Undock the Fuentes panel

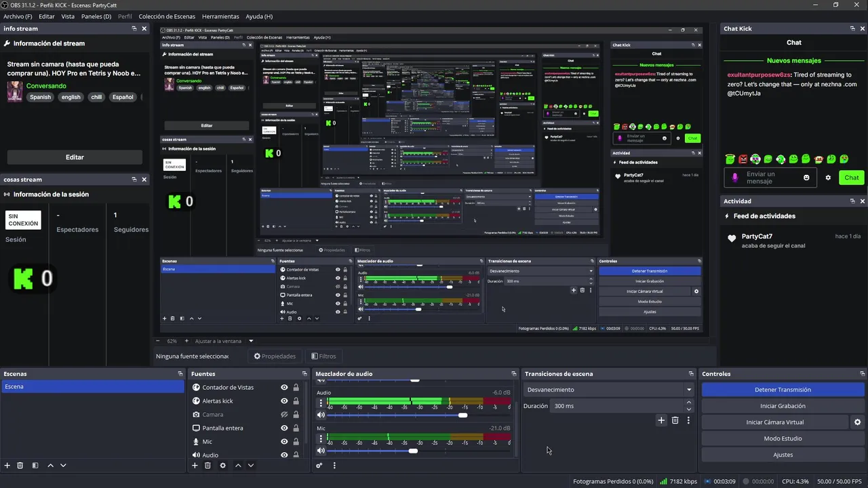(304, 373)
